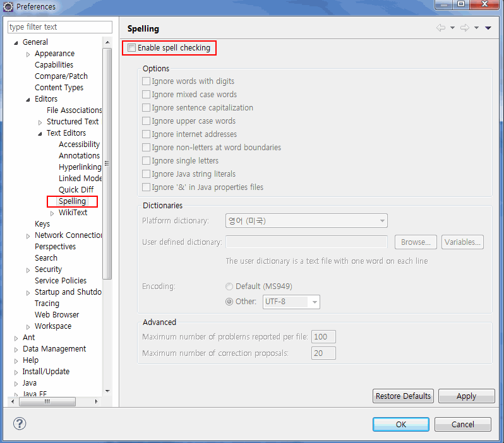Expand the Appearance tree node
The width and height of the screenshot is (504, 443).
[x=28, y=54]
